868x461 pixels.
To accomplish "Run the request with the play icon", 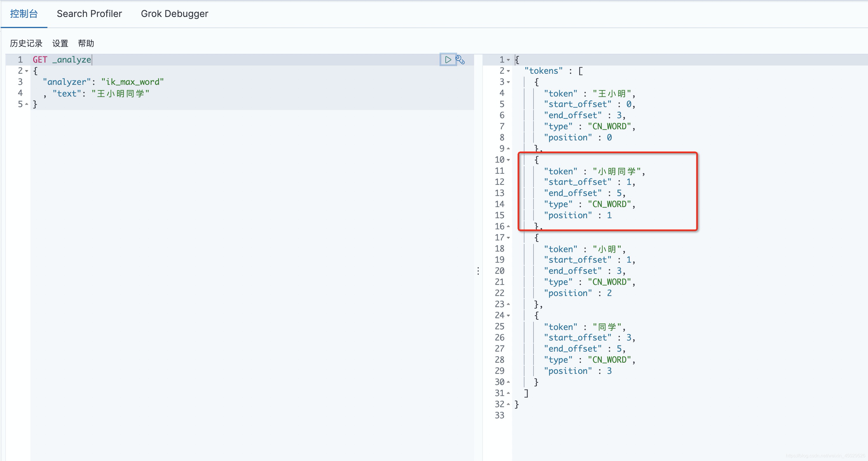I will coord(448,60).
